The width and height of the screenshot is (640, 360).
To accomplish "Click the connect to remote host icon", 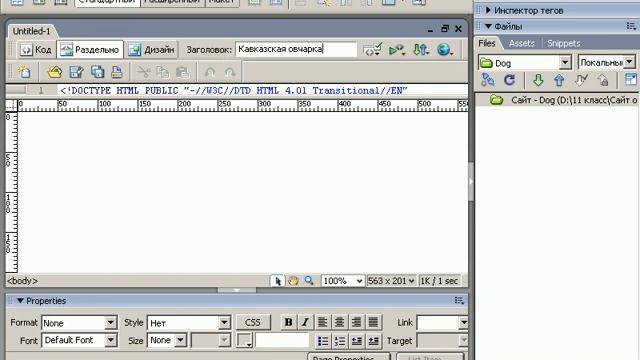I will point(487,80).
